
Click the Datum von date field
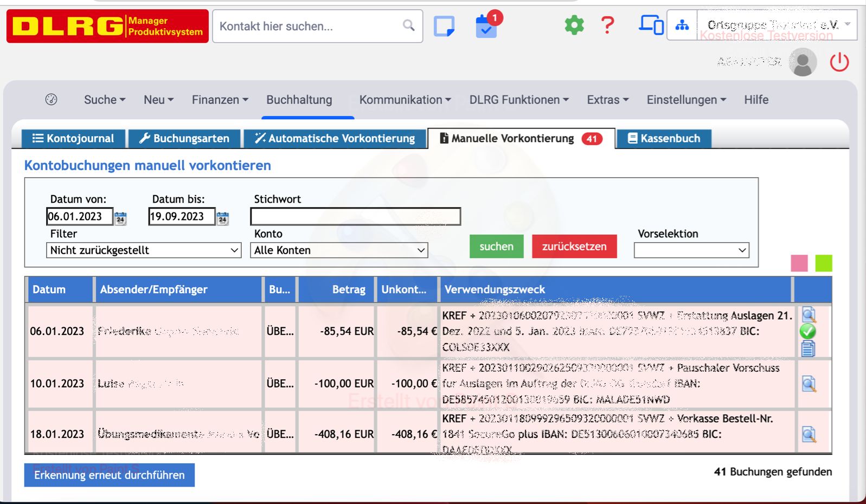tap(80, 216)
